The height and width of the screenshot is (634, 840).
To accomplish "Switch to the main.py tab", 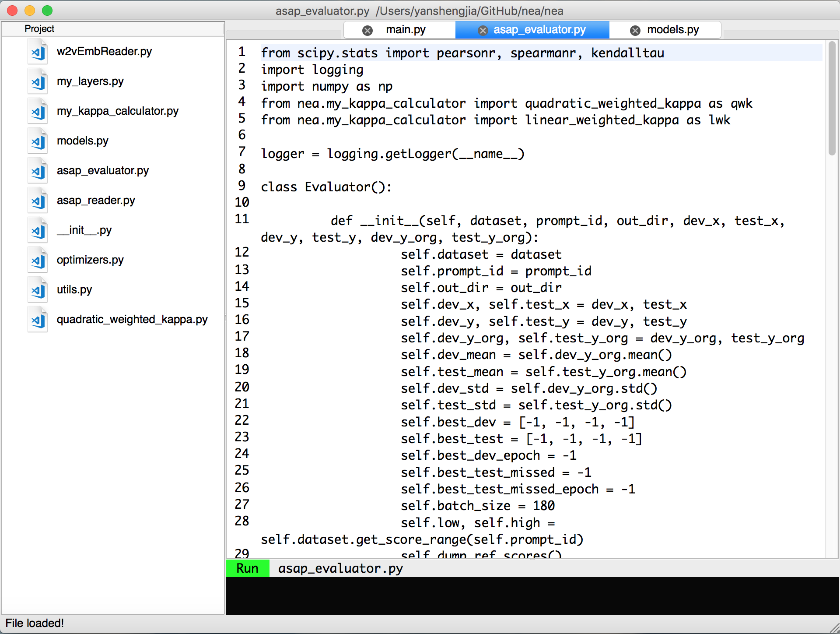I will [405, 30].
